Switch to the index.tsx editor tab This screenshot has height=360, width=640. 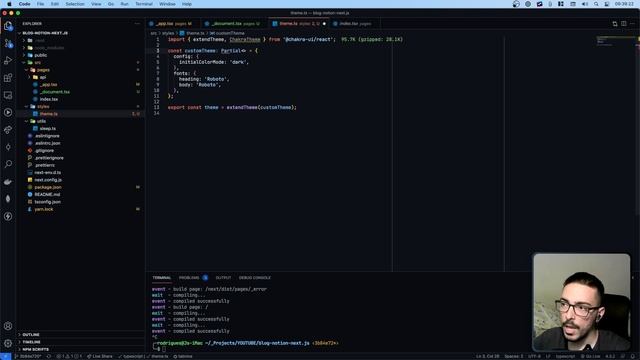pos(355,24)
